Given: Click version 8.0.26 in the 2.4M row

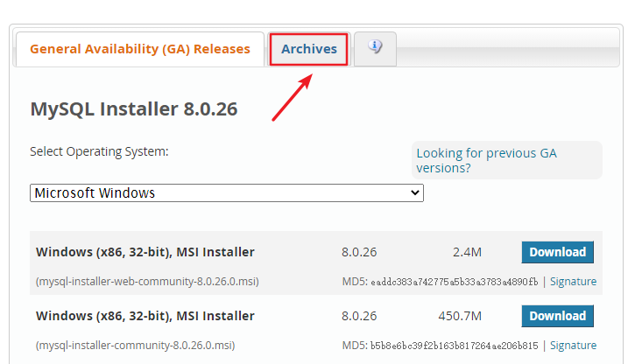Looking at the screenshot, I should 359,252.
